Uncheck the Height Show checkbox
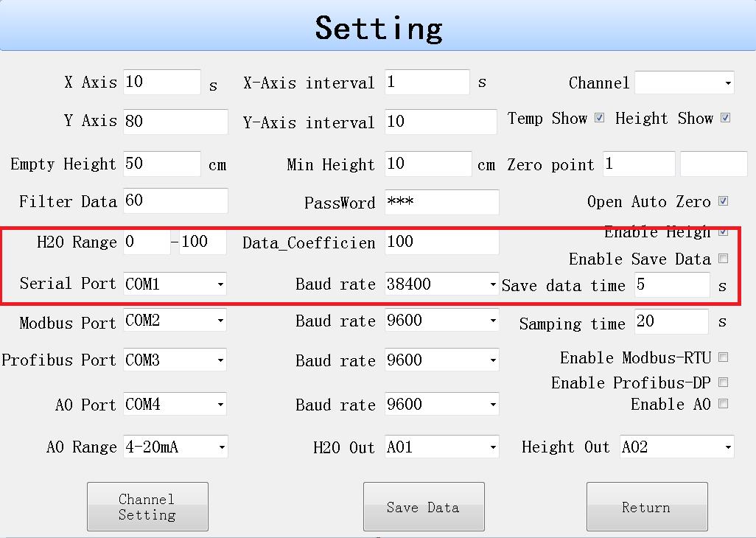This screenshot has width=756, height=538. pyautogui.click(x=725, y=118)
